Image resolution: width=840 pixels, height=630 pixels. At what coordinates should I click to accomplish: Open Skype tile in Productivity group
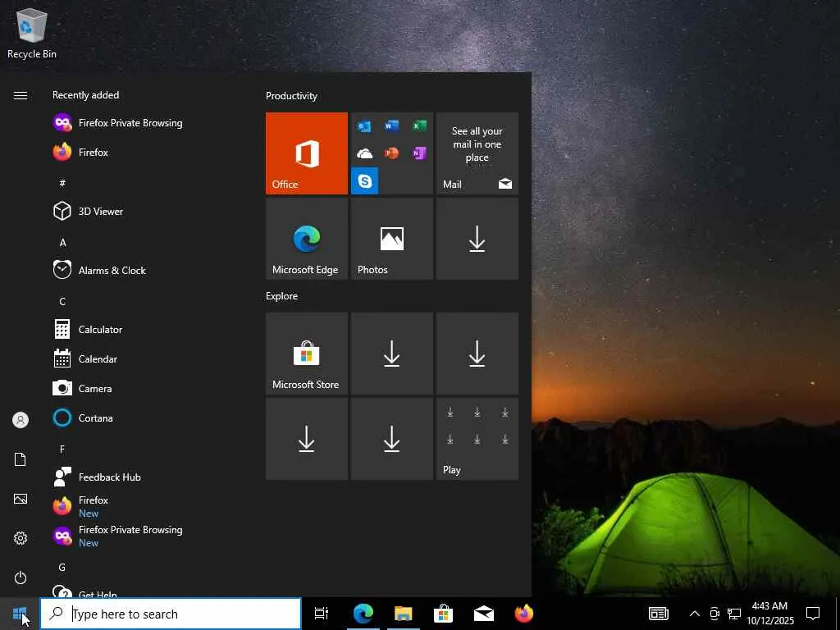point(365,180)
